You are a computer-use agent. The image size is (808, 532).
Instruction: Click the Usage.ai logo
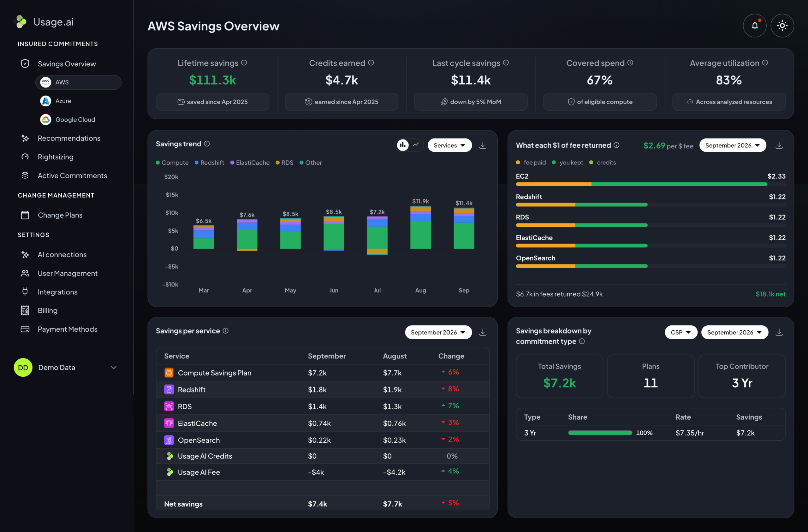point(44,22)
